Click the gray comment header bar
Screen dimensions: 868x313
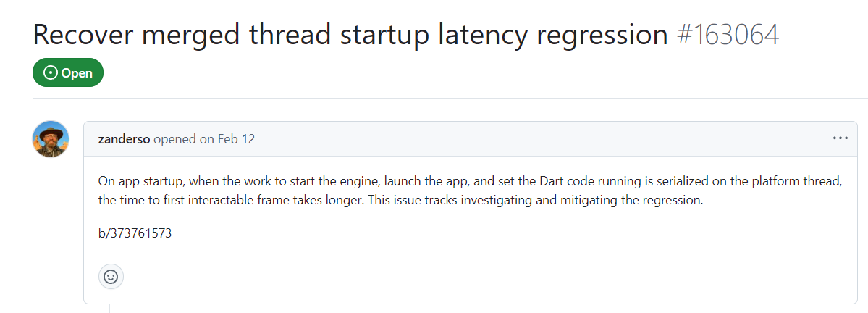[470, 139]
